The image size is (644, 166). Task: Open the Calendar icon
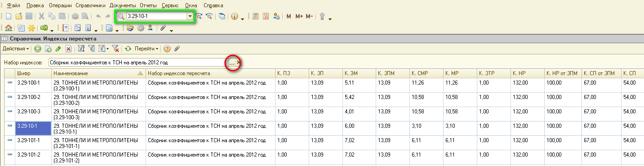[x=266, y=16]
